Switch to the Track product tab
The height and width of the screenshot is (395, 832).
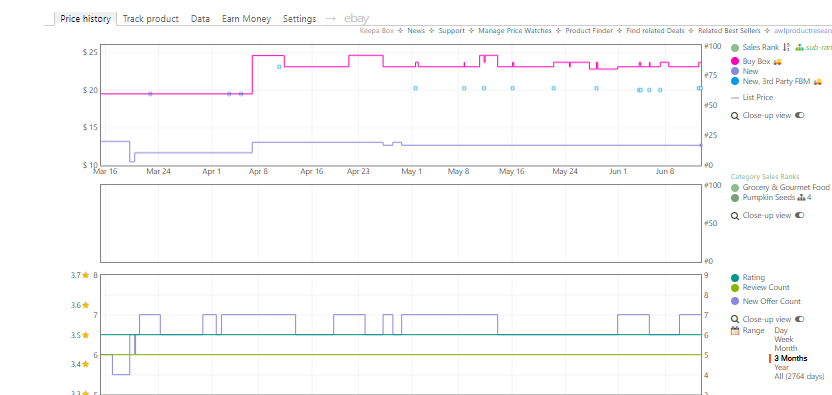pos(151,19)
